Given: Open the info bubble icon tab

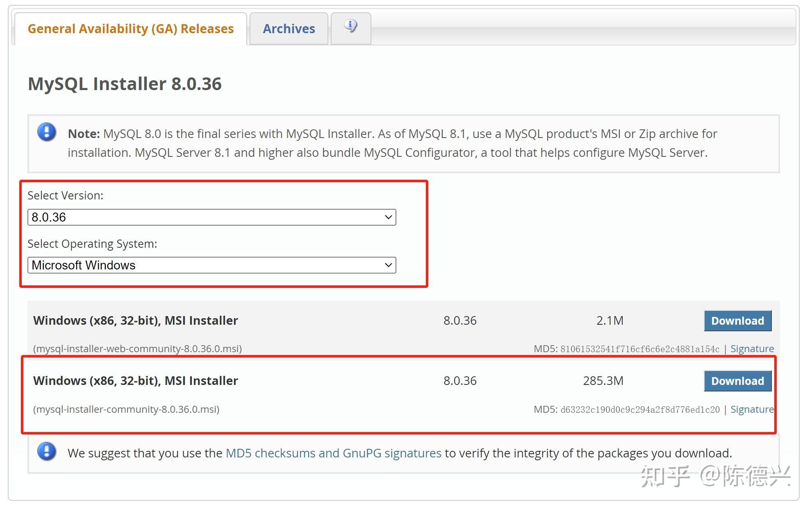Looking at the screenshot, I should [350, 27].
